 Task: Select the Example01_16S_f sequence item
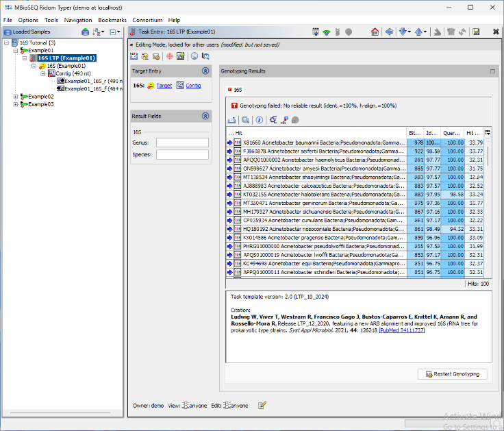click(x=93, y=89)
